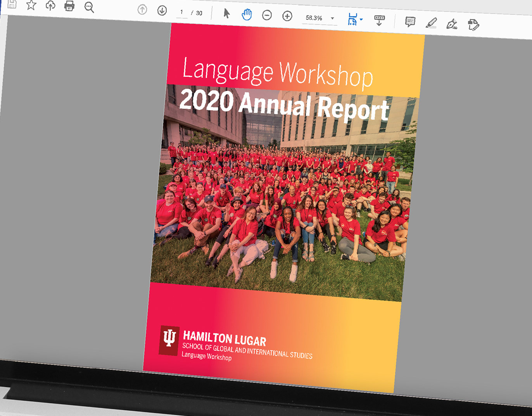Open the zoom level dropdown arrow
The image size is (532, 416).
coord(332,19)
